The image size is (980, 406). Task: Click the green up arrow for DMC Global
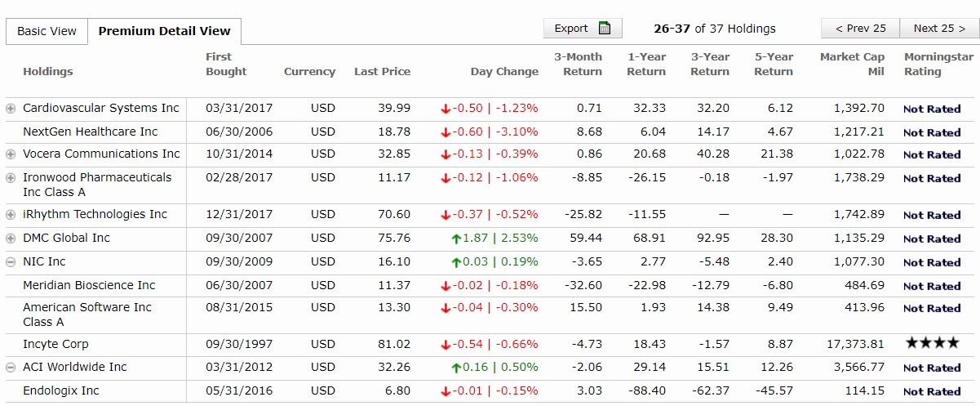456,239
